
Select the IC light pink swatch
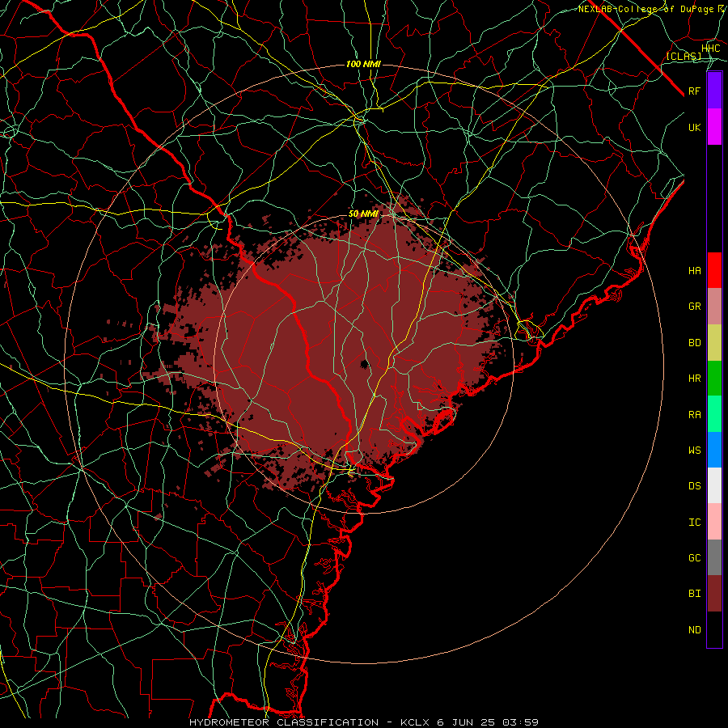714,522
